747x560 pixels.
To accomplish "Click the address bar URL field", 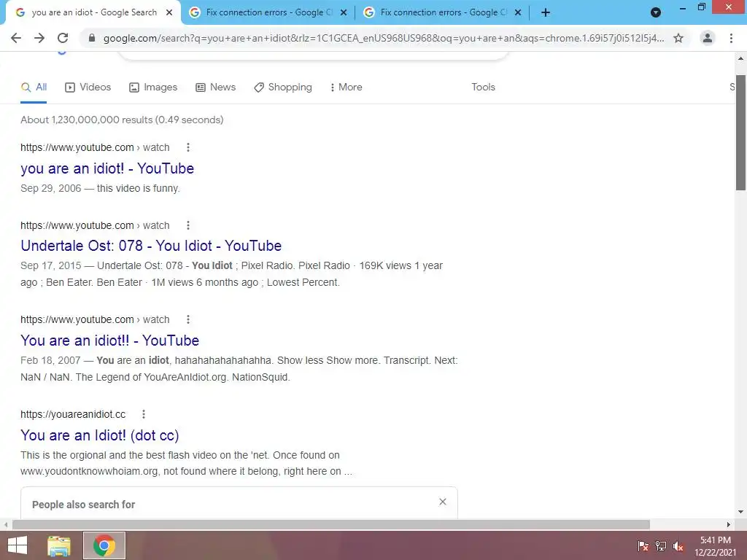I will click(x=384, y=38).
